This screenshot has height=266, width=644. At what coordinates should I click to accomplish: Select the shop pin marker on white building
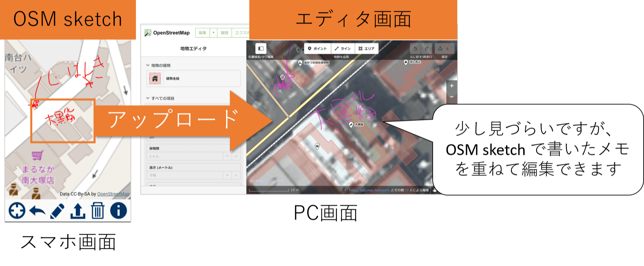pos(317,146)
